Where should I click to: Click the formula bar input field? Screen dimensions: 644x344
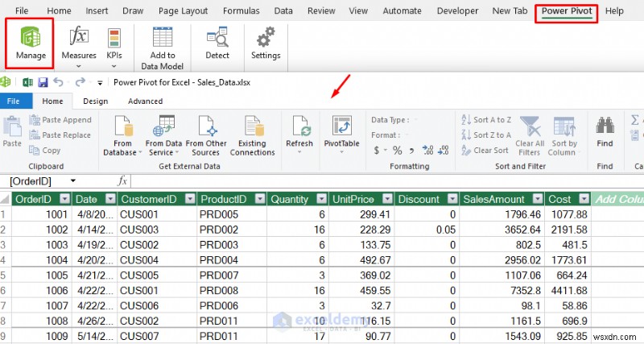tap(387, 180)
